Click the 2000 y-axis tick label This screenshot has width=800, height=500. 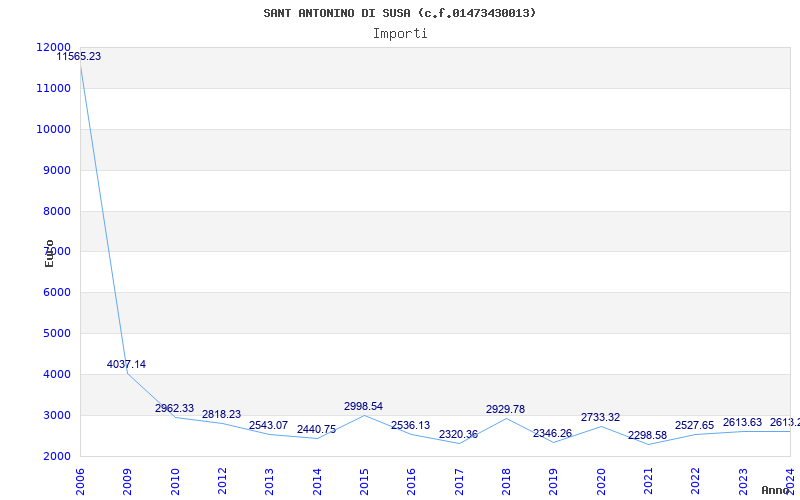56,456
